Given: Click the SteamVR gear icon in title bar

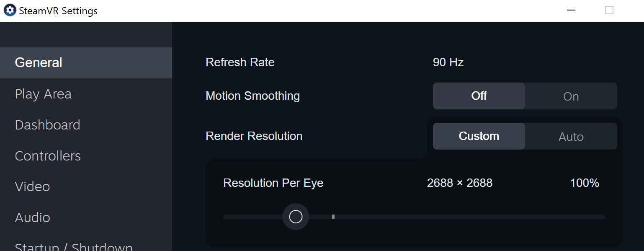Looking at the screenshot, I should 10,10.
